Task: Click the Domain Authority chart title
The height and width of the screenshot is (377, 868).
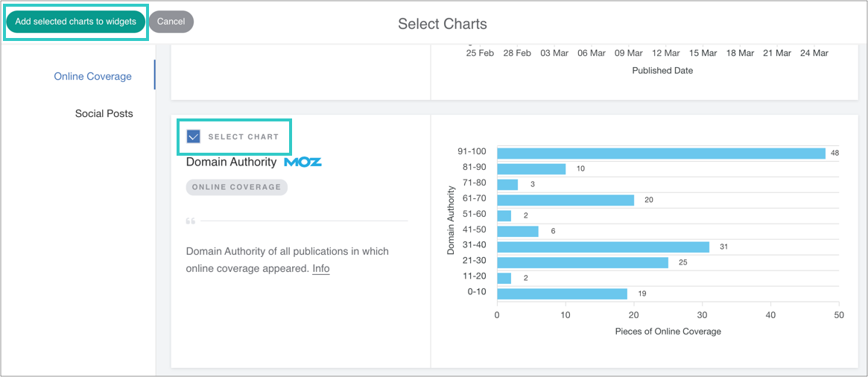Action: click(231, 162)
